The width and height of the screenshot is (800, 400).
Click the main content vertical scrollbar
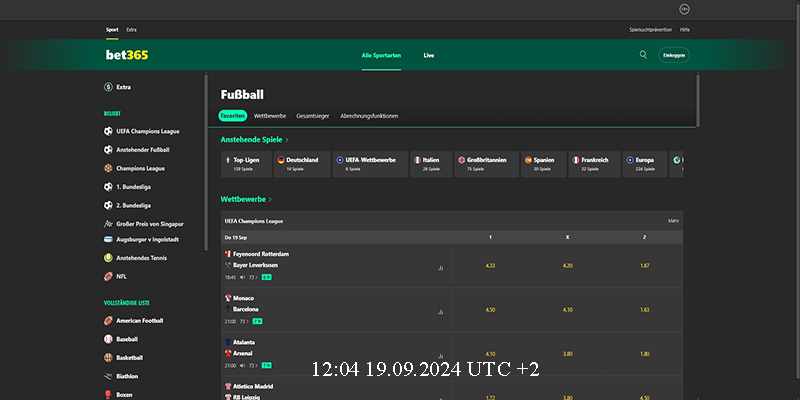click(697, 100)
